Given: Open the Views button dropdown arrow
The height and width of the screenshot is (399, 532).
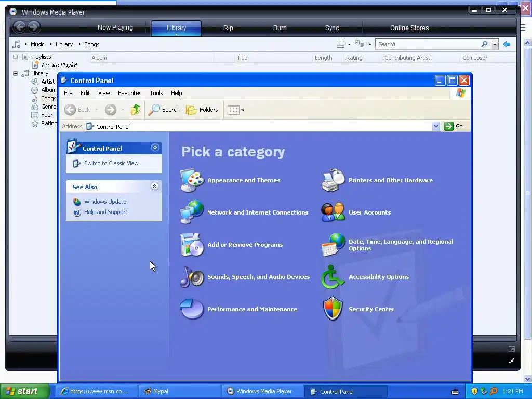Looking at the screenshot, I should [x=243, y=110].
